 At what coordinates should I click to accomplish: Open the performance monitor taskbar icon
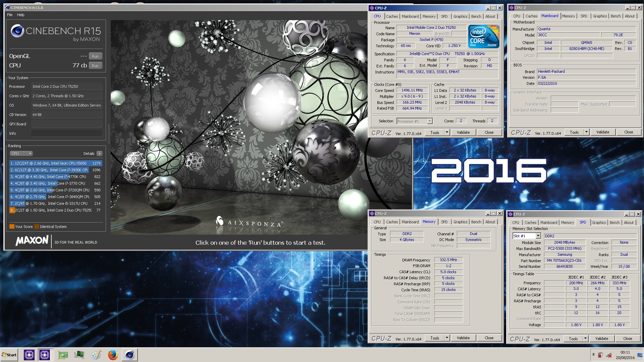point(79,355)
